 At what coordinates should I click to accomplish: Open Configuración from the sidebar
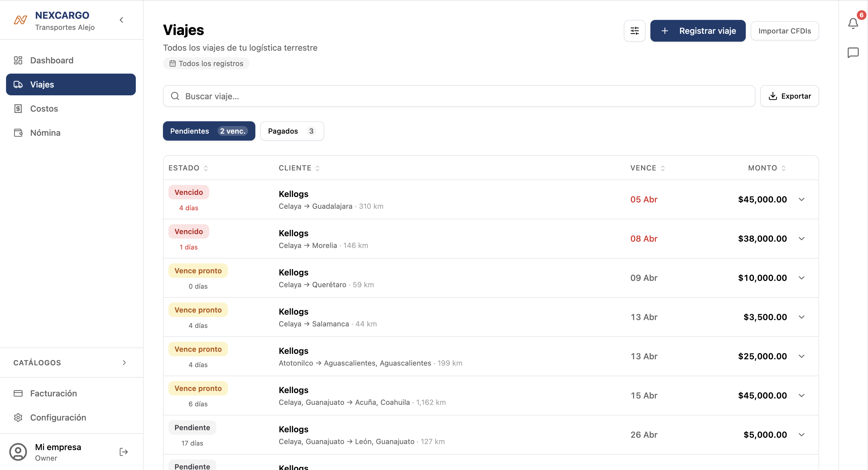coord(58,418)
